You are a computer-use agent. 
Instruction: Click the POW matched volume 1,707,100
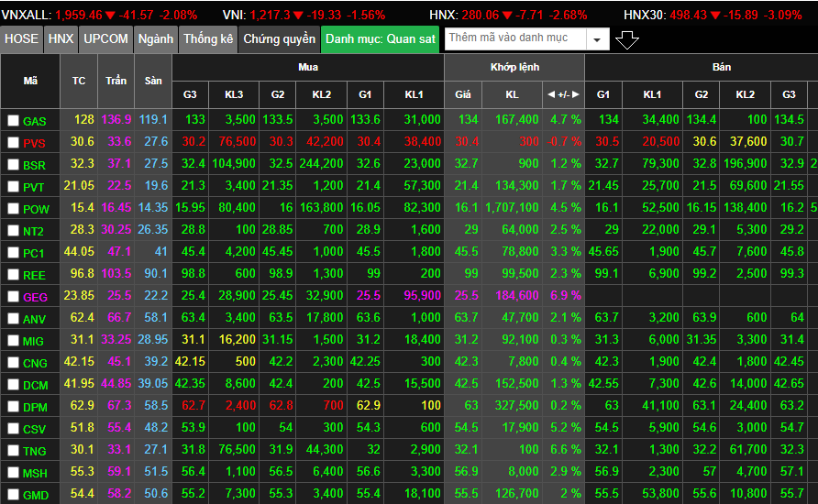(x=512, y=207)
